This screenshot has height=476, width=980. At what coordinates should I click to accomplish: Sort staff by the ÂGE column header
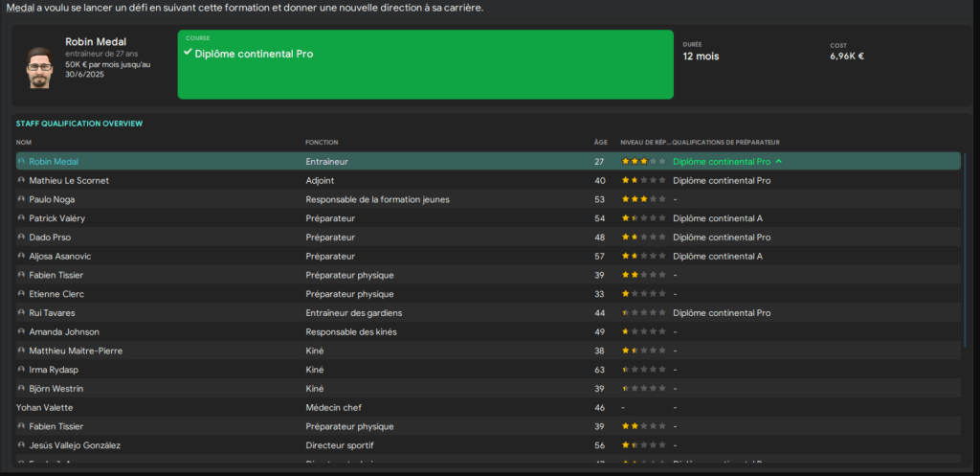point(600,143)
